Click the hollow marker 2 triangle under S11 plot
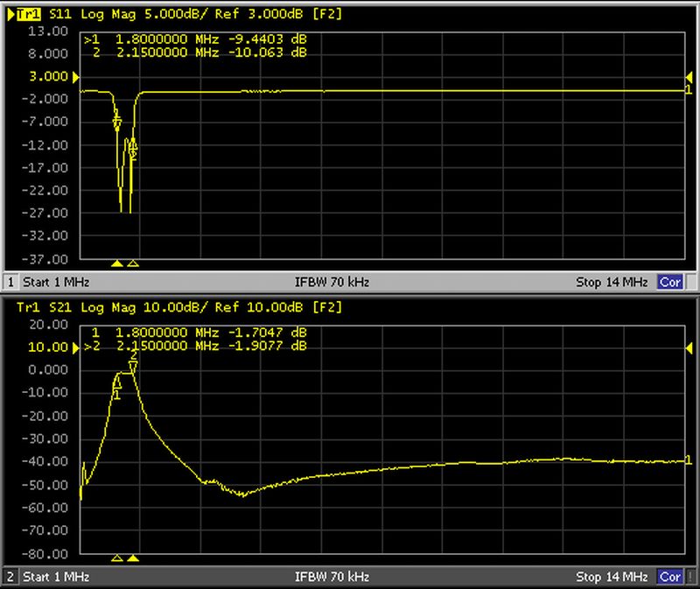700x589 pixels. coord(133,263)
